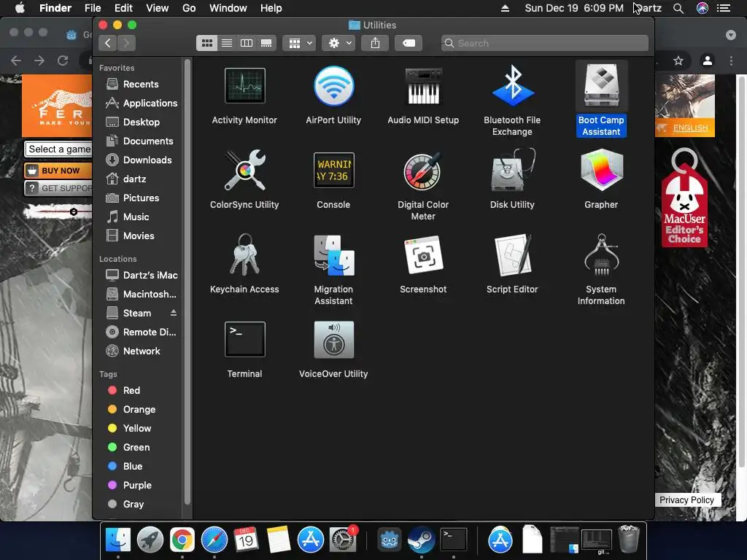Image resolution: width=747 pixels, height=560 pixels.
Task: Open Activity Monitor app icon
Action: pyautogui.click(x=244, y=86)
